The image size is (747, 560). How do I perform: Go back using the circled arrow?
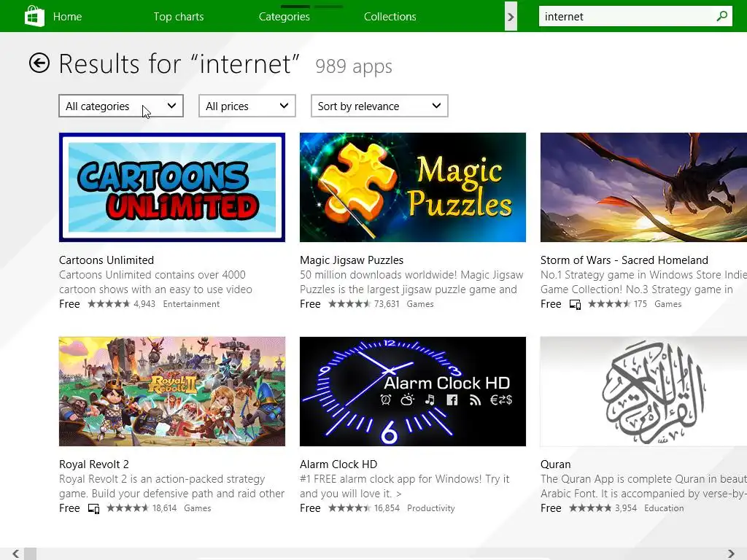(x=39, y=63)
